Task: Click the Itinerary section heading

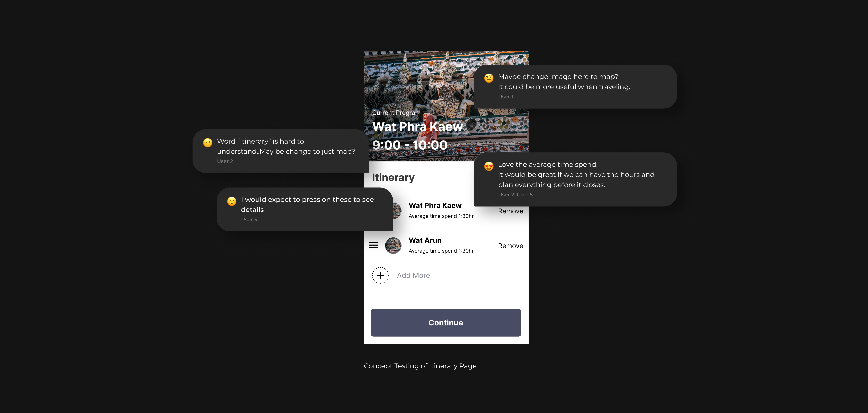Action: 393,177
